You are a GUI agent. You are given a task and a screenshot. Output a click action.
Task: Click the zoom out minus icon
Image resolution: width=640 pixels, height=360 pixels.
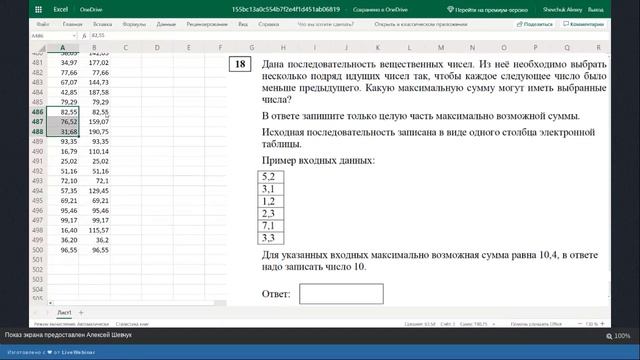pos(580,324)
